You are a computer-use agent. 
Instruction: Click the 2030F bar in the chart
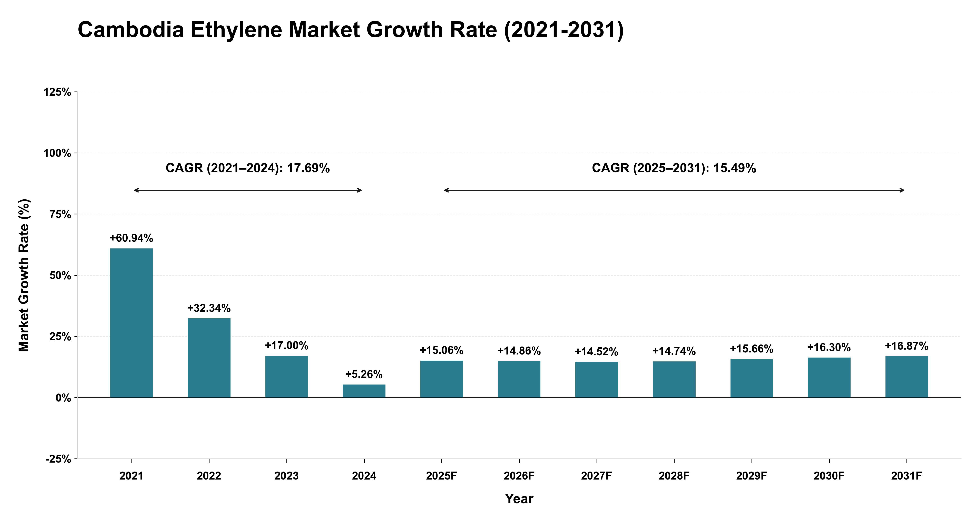(x=829, y=377)
